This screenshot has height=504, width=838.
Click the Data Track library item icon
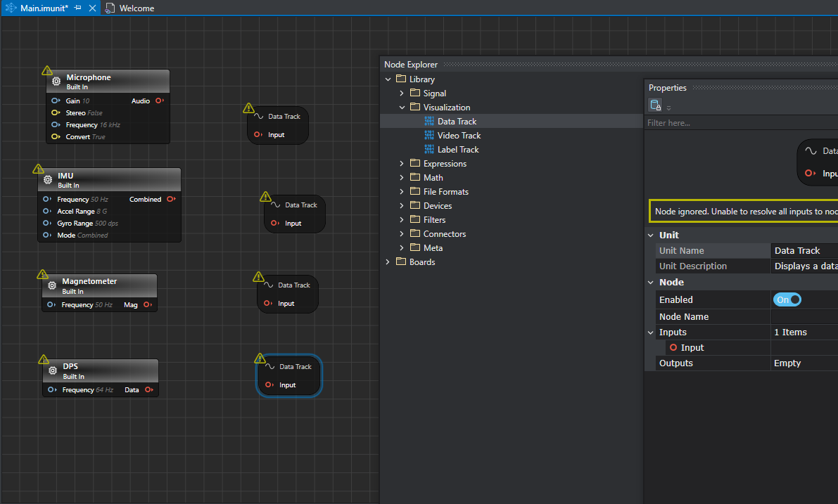click(429, 121)
